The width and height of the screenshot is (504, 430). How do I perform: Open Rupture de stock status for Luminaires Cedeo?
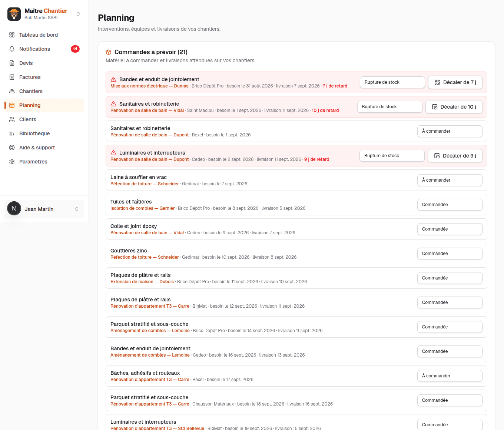click(392, 156)
